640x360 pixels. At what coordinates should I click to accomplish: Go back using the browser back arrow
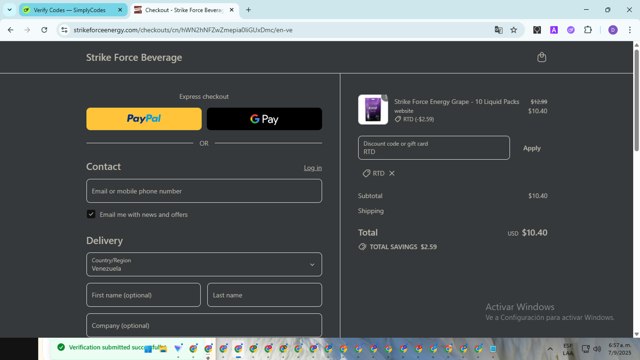(x=11, y=30)
